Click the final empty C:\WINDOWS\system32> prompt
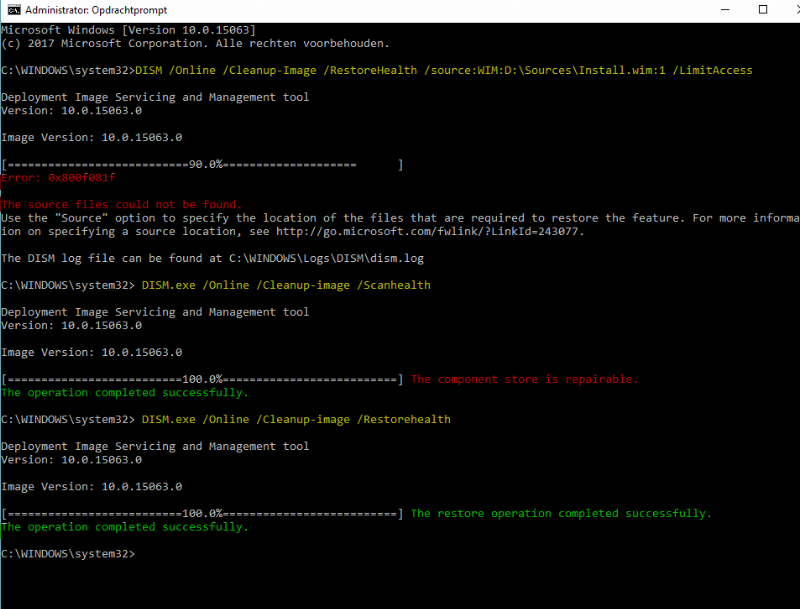Viewport: 800px width, 609px height. pyautogui.click(x=67, y=553)
